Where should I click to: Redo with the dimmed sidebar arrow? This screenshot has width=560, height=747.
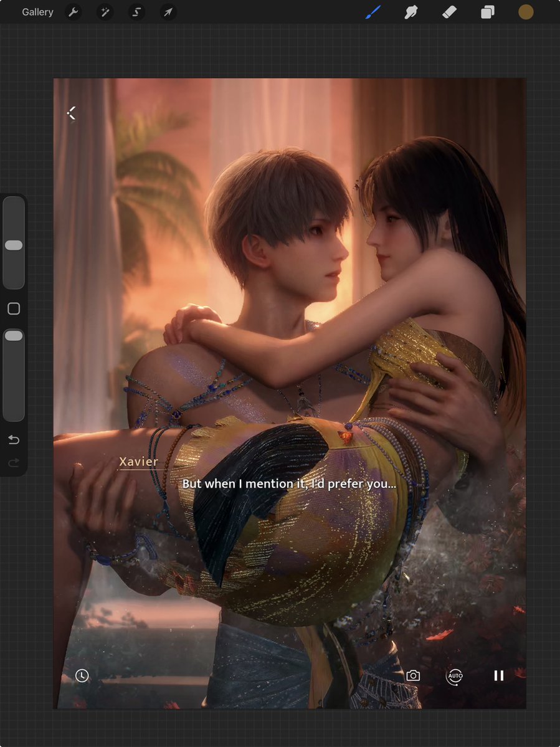point(14,462)
